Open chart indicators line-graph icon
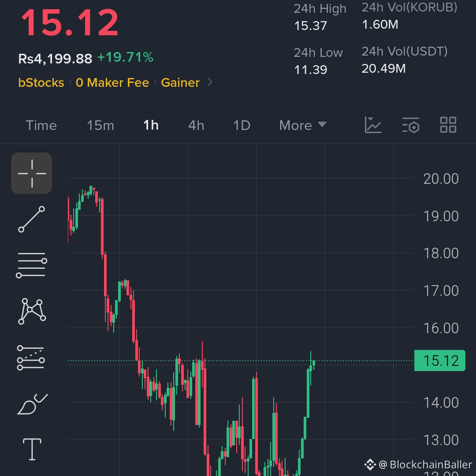Screen dimensions: 476x476 (x=373, y=125)
